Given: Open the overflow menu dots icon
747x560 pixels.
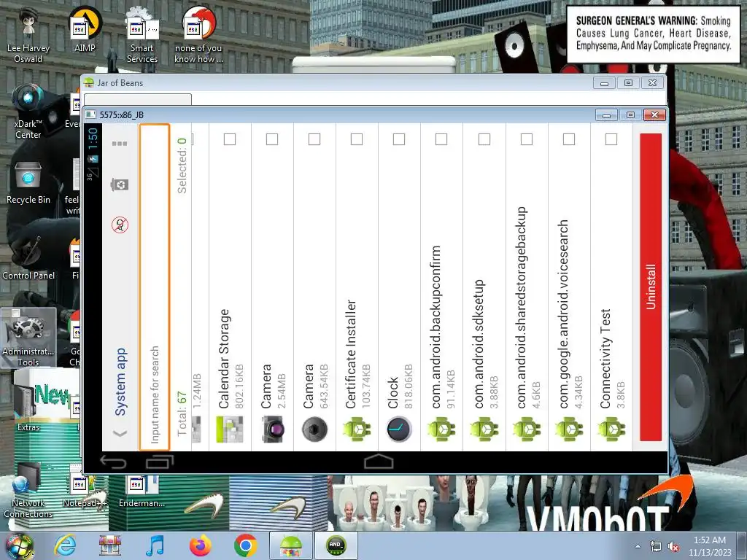Looking at the screenshot, I should click(x=120, y=144).
